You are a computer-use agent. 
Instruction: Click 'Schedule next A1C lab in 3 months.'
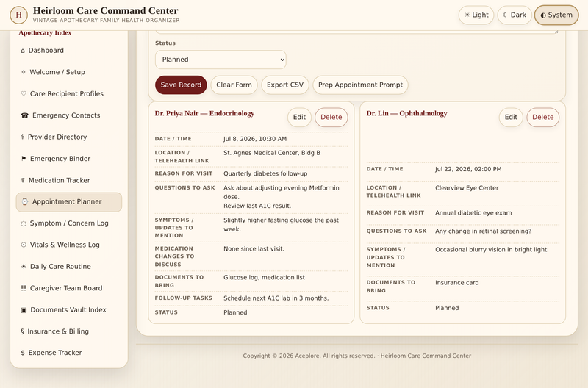coord(276,298)
